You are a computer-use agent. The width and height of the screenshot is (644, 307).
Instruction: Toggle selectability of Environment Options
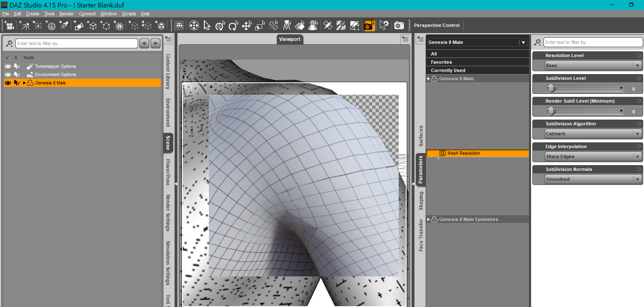pos(17,74)
